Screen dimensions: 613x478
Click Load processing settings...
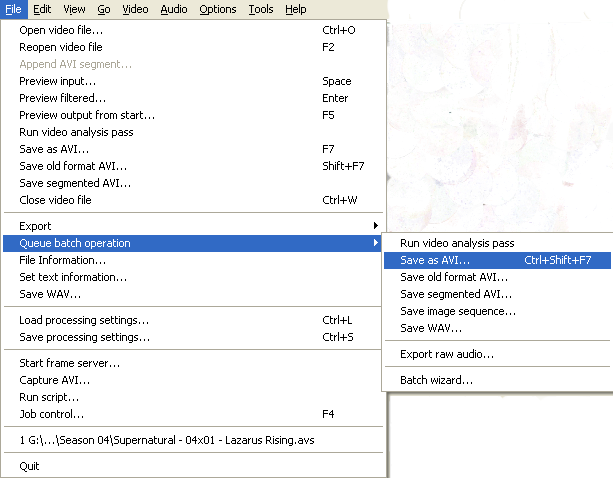192,320
